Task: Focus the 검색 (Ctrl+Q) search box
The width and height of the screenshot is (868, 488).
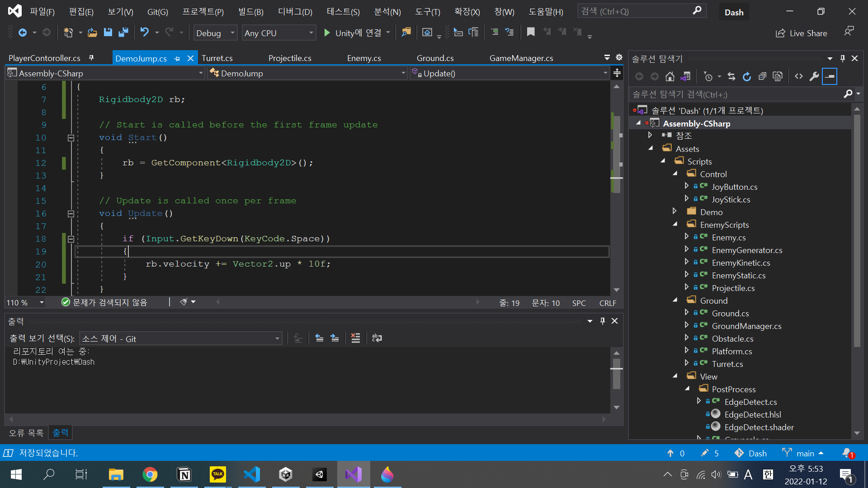Action: [642, 11]
